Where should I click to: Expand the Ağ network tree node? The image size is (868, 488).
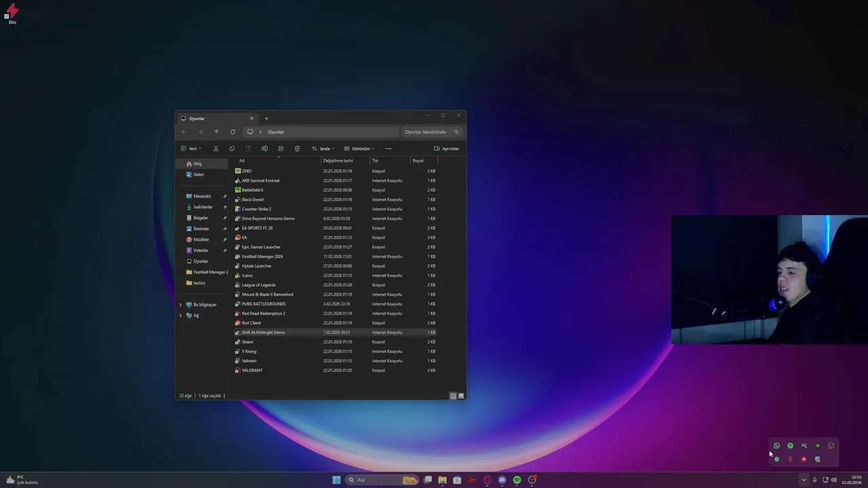click(180, 315)
